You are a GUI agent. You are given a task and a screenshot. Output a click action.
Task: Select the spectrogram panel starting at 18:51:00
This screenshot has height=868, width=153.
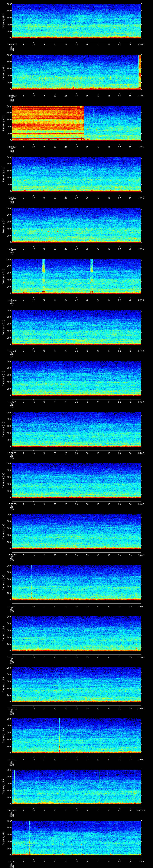point(76,378)
